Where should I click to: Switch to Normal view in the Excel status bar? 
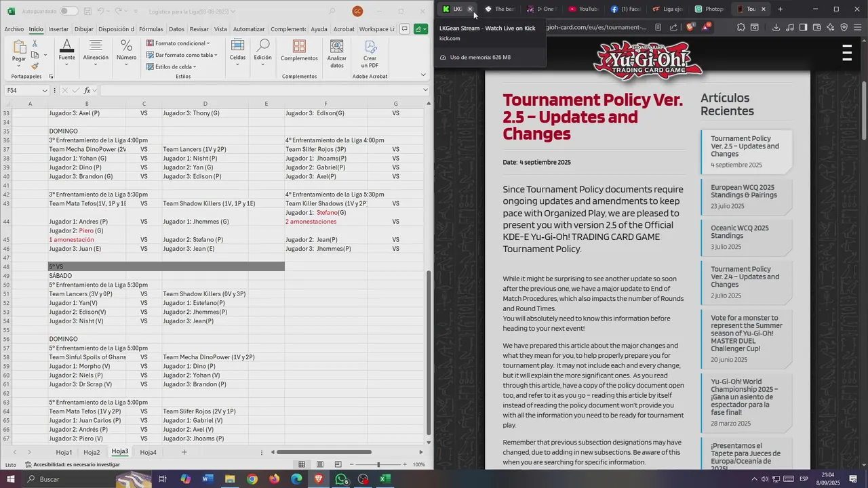[x=302, y=464]
